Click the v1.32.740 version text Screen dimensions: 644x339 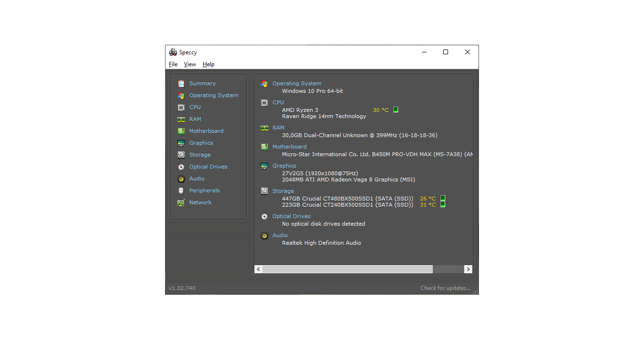pyautogui.click(x=182, y=288)
